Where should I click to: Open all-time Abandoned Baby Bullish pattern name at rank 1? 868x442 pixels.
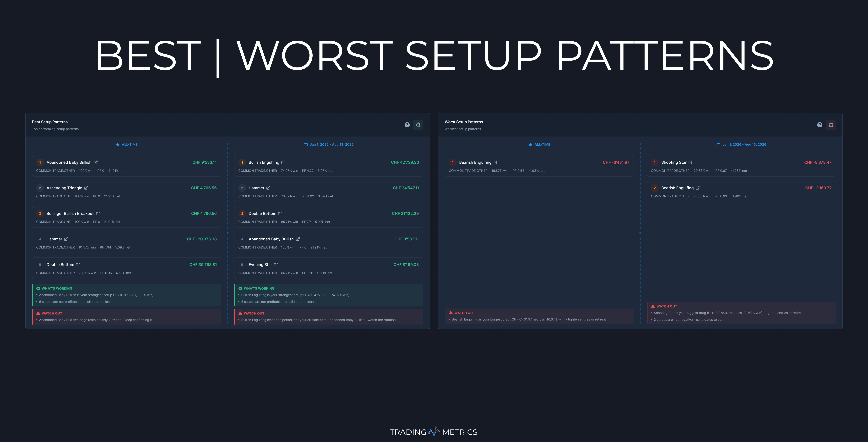click(x=69, y=162)
